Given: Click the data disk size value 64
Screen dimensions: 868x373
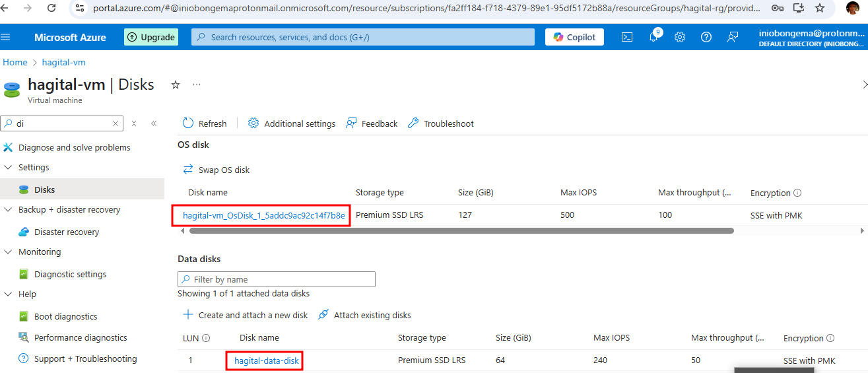Looking at the screenshot, I should coord(501,360).
